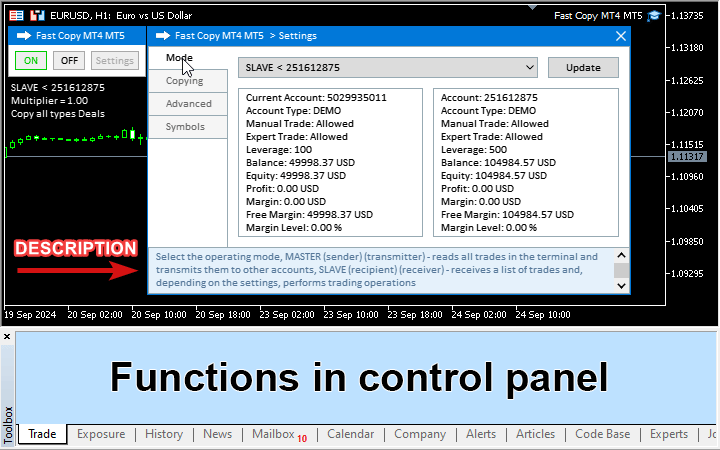Open the Experts tab
The width and height of the screenshot is (720, 450).
669,434
